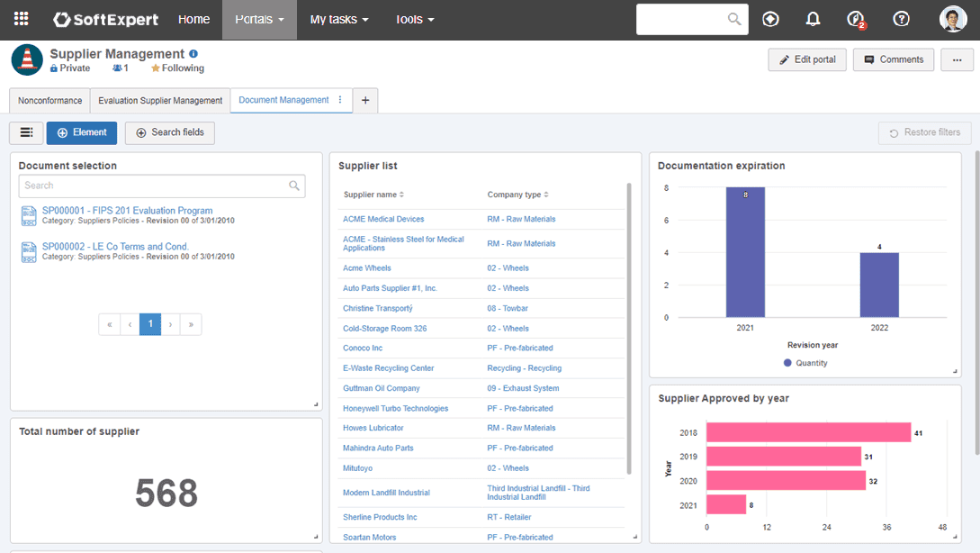The image size is (980, 553).
Task: Open the help icon
Action: 901,18
